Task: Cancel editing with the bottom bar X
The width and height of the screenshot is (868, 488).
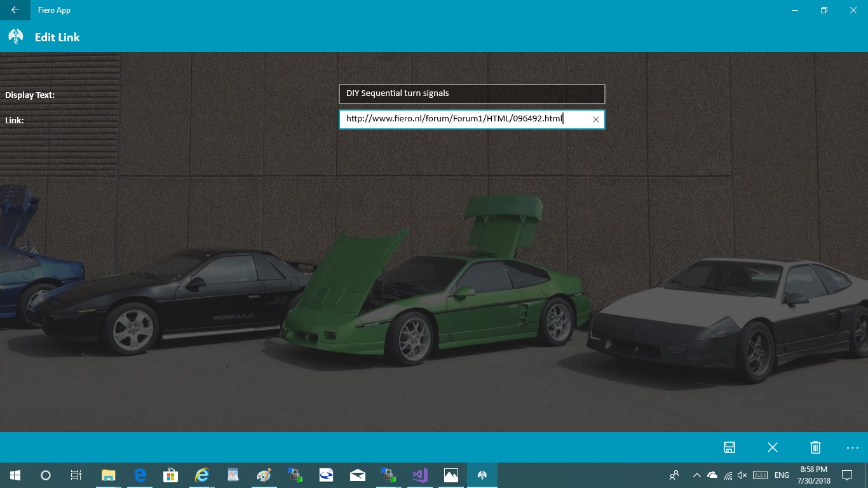Action: point(773,447)
